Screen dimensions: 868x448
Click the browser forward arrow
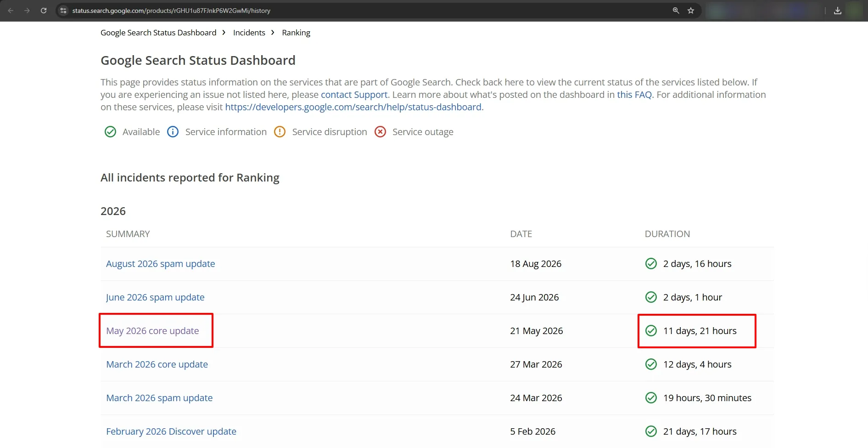click(x=27, y=11)
